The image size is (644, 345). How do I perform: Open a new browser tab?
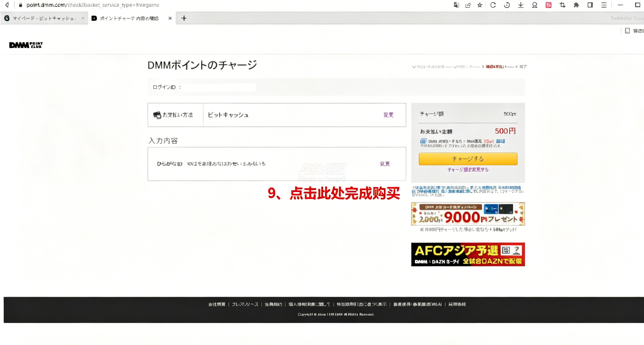pyautogui.click(x=184, y=18)
